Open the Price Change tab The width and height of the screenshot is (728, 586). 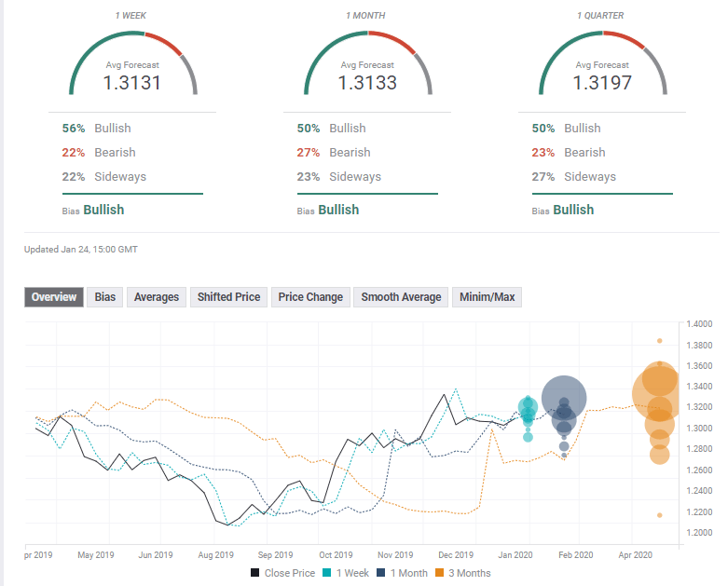point(310,297)
